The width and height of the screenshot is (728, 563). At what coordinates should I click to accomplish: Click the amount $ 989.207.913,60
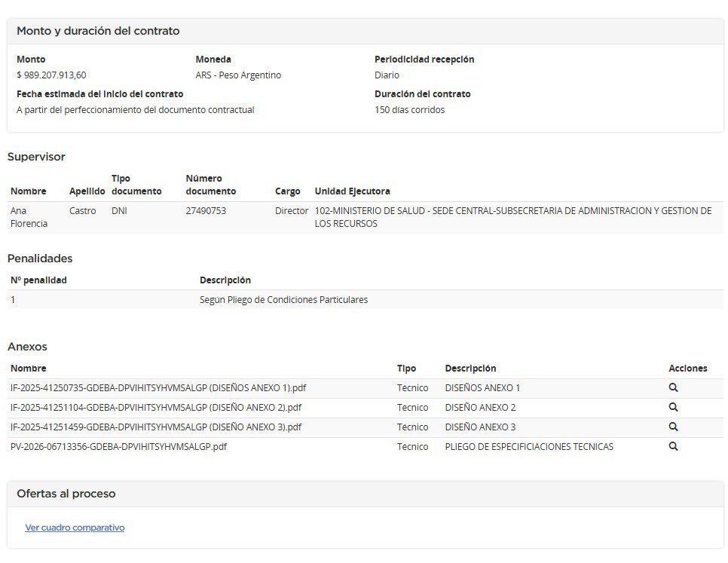51,75
